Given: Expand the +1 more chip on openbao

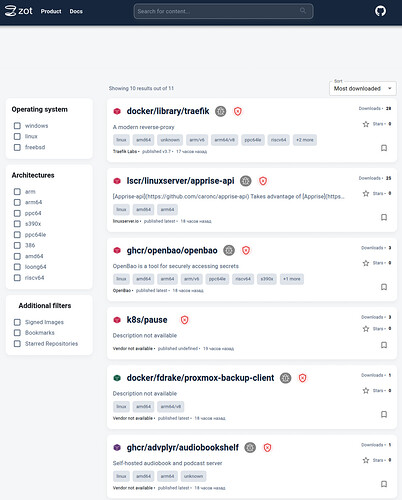Looking at the screenshot, I should point(292,279).
